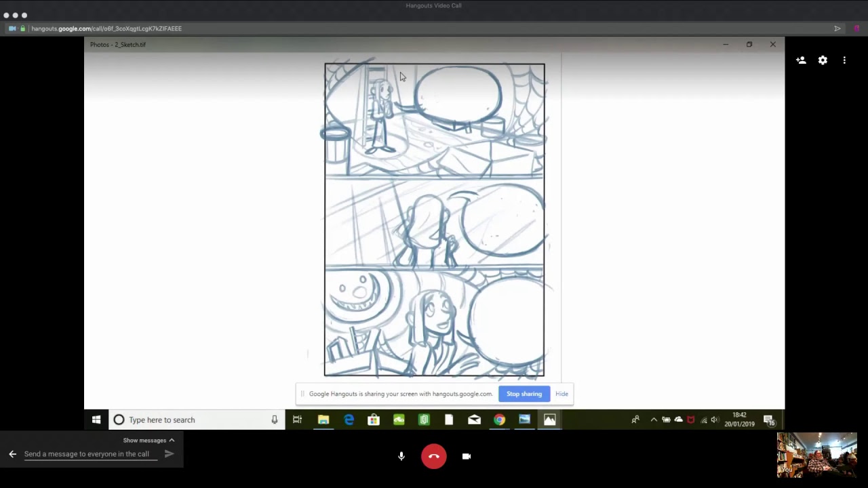
Task: Open Microsoft Store from taskbar
Action: [x=374, y=420]
